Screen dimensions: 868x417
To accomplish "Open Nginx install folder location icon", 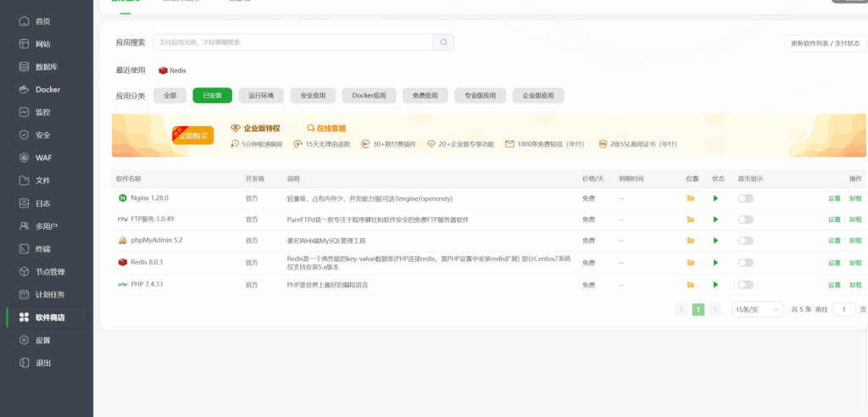I will (690, 198).
